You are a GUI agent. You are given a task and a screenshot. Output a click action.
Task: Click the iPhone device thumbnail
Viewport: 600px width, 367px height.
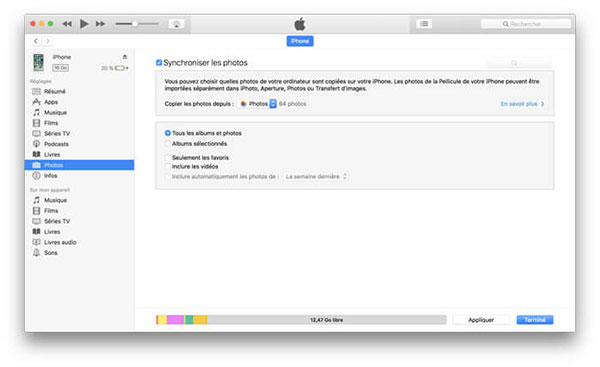pyautogui.click(x=38, y=62)
